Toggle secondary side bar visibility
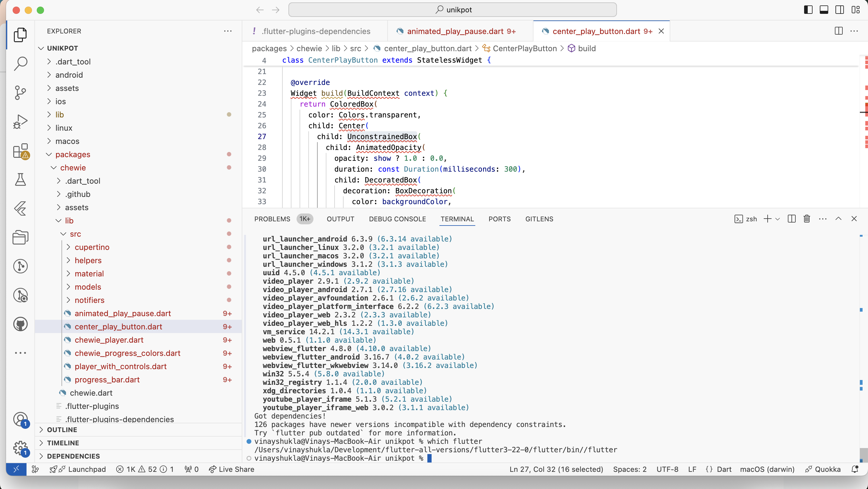The image size is (868, 489). [840, 10]
